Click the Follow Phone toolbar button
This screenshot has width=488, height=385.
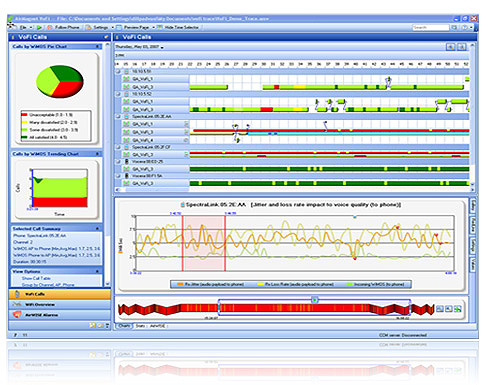tap(63, 27)
